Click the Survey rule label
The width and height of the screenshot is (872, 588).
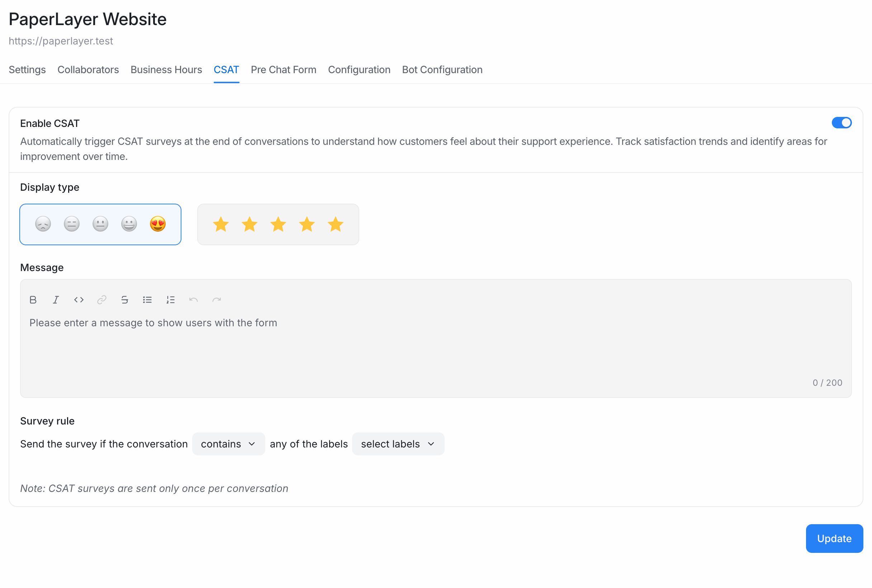point(47,421)
